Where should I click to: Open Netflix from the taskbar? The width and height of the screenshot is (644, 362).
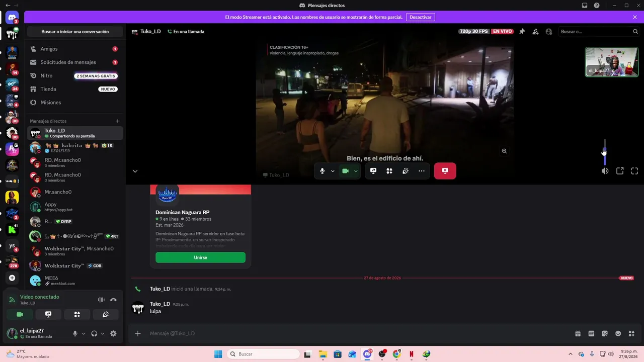[412, 354]
